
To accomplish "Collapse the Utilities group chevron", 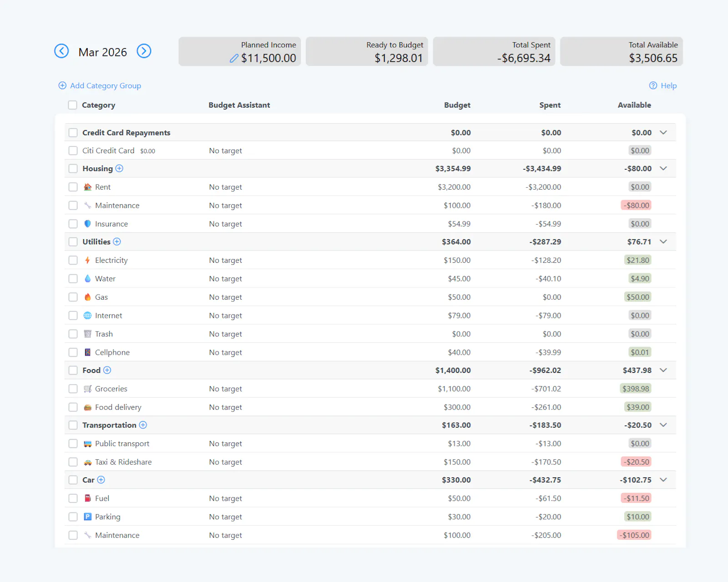I will click(x=663, y=241).
